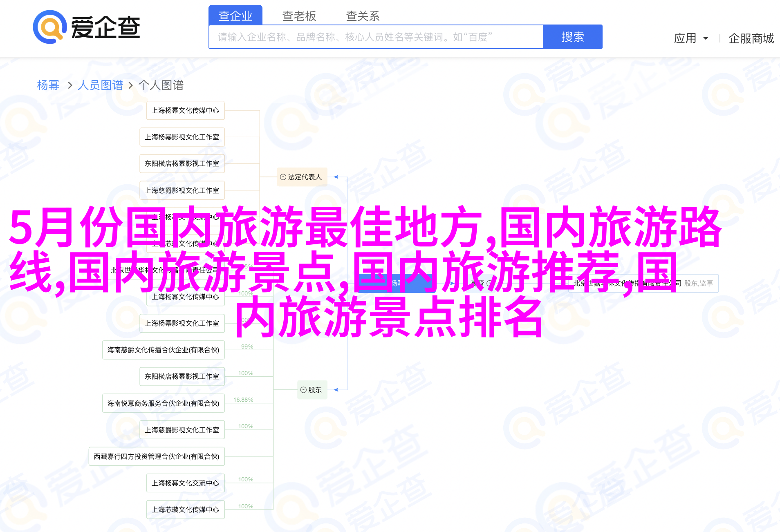This screenshot has height=532, width=780.
Task: Click the 16.88% shareholding label
Action: click(x=243, y=400)
